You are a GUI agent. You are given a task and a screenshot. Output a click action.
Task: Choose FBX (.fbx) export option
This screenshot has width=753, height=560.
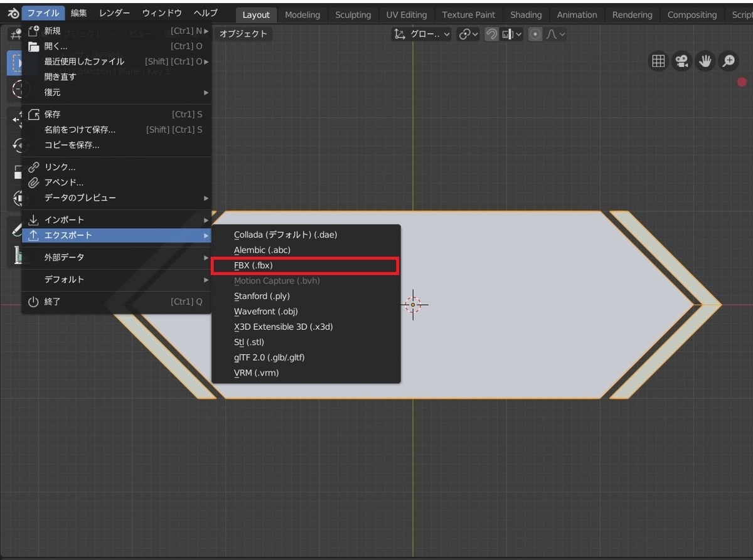tap(305, 266)
